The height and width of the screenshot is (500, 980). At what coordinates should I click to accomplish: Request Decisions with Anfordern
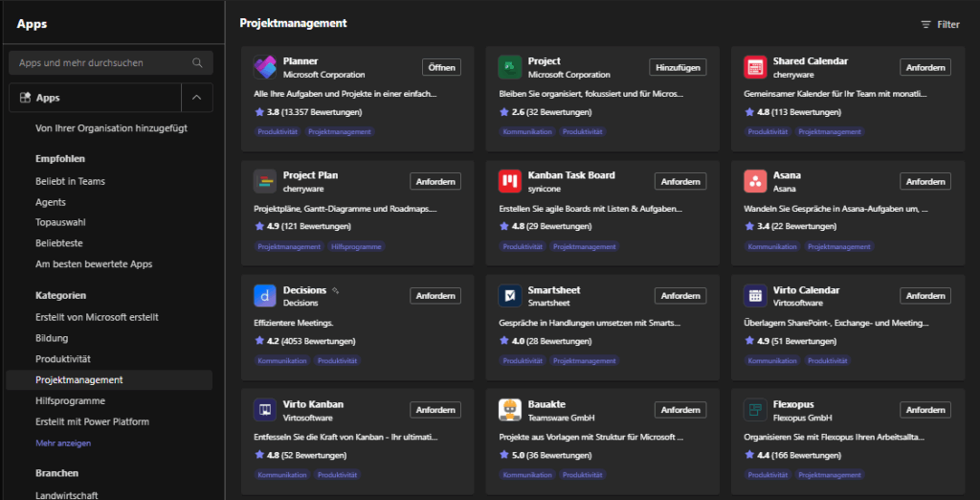(x=435, y=296)
